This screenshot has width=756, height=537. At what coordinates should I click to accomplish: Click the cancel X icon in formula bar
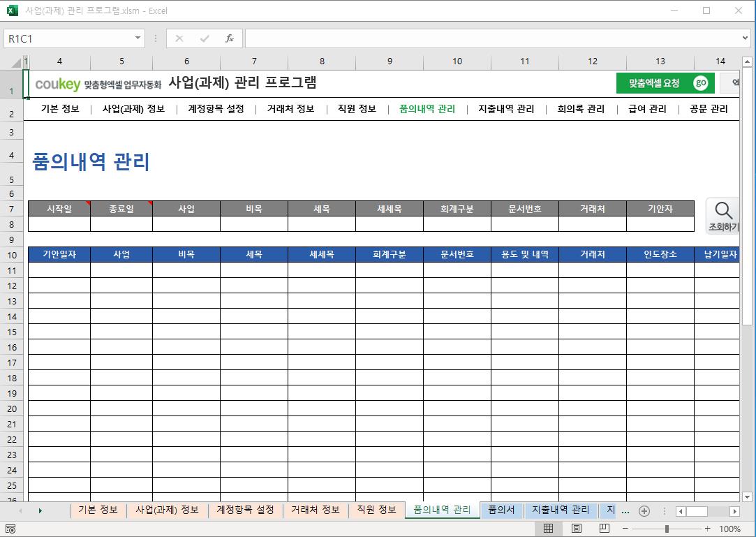(179, 38)
